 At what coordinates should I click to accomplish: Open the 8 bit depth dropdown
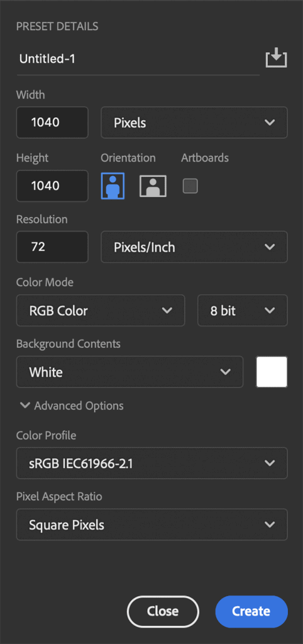(x=243, y=311)
